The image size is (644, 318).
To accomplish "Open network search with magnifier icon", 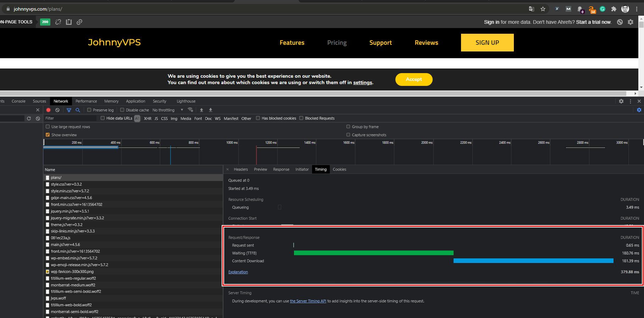I will tap(78, 110).
